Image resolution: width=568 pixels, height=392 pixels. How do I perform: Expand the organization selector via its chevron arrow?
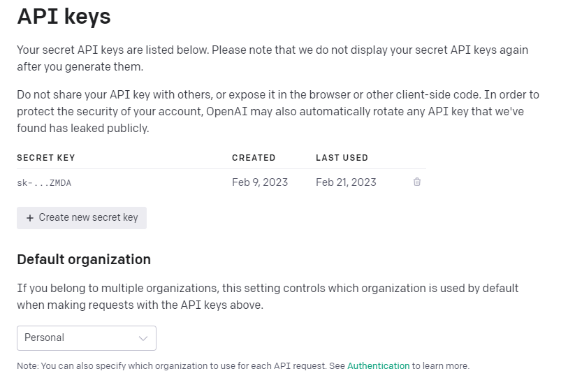pyautogui.click(x=143, y=338)
